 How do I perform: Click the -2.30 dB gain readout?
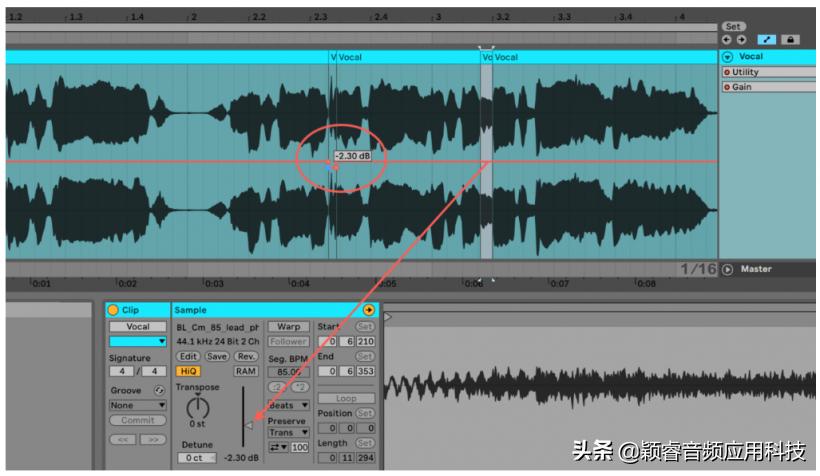click(241, 458)
